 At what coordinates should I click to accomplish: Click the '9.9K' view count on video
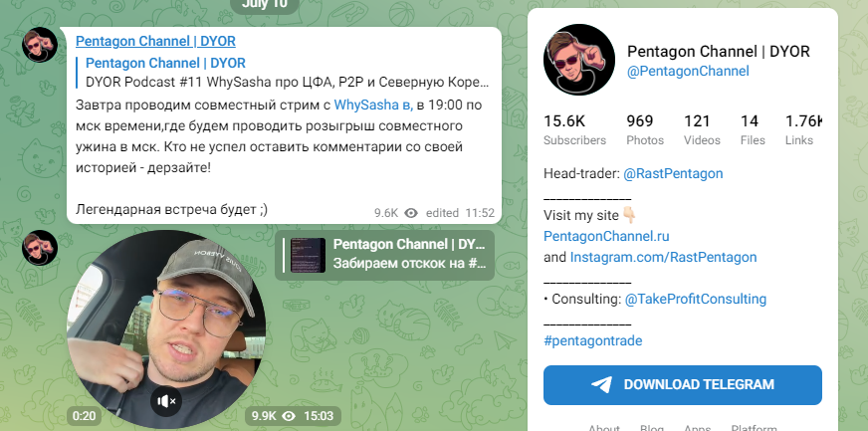(264, 416)
